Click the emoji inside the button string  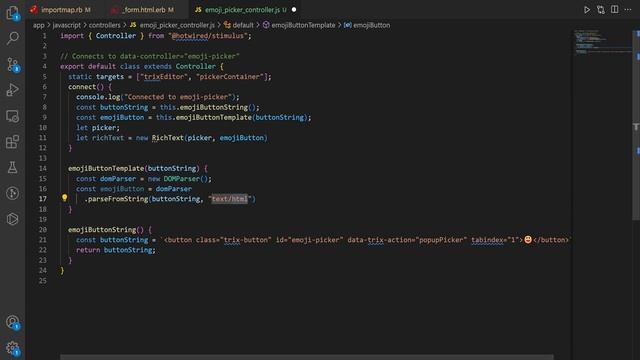tap(528, 240)
